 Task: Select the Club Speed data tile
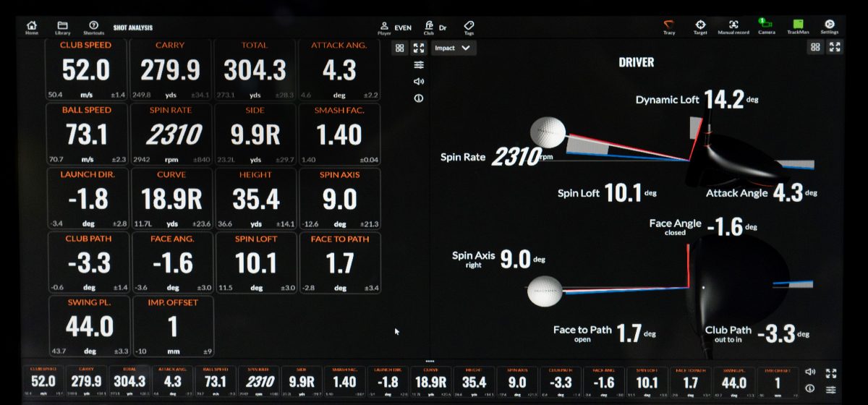click(86, 69)
